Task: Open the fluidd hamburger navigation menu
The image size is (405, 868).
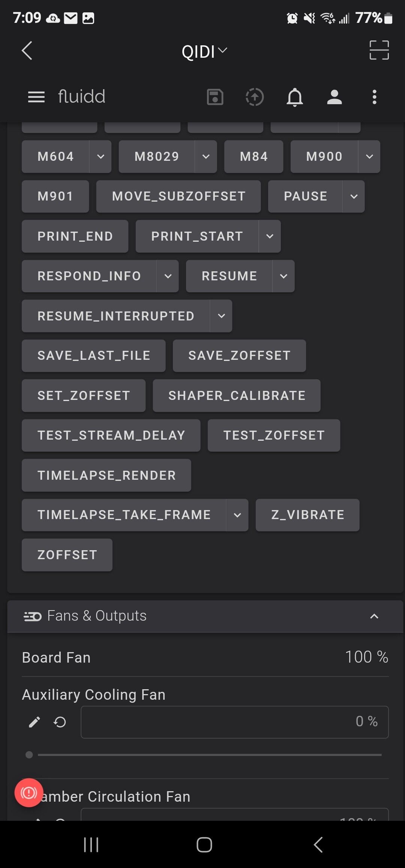Action: pyautogui.click(x=36, y=97)
